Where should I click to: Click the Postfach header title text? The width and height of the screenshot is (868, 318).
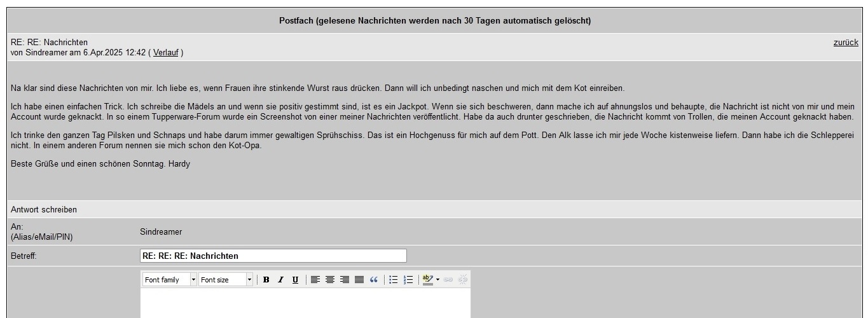(435, 21)
